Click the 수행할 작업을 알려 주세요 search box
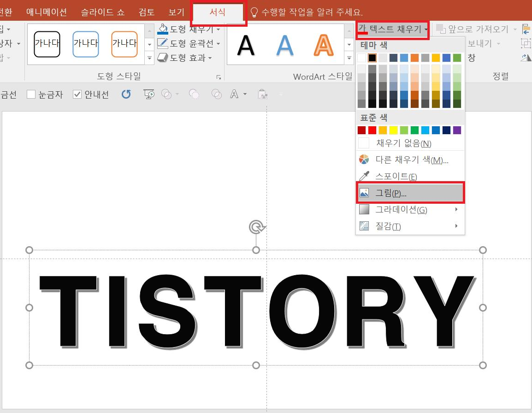Image resolution: width=532 pixels, height=413 pixels. [307, 12]
